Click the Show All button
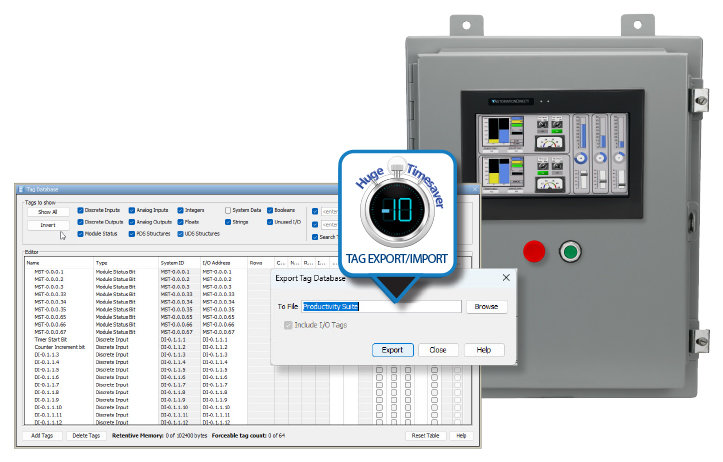This screenshot has width=723, height=462. click(x=47, y=211)
